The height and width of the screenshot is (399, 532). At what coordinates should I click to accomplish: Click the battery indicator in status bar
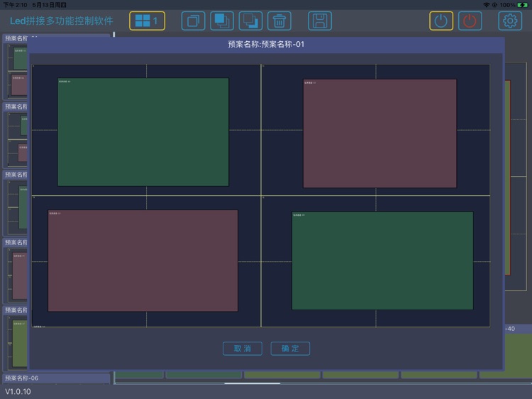[x=523, y=5]
